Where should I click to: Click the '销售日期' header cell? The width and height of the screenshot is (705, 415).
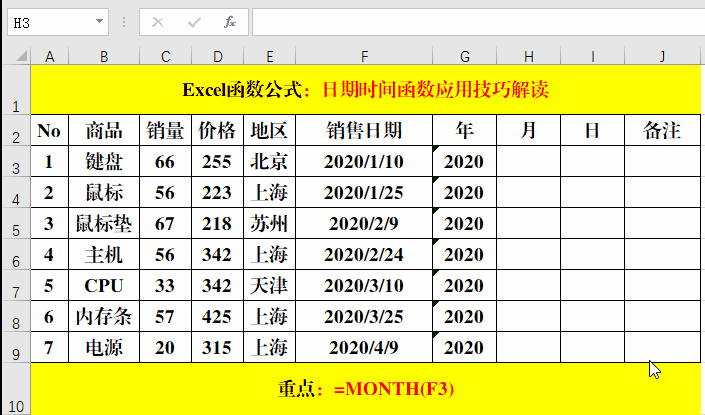(364, 130)
